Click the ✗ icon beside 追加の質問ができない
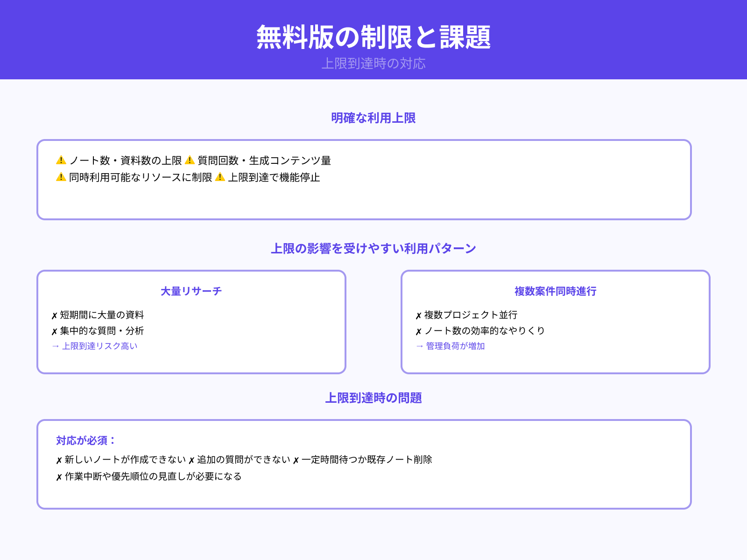 [191, 459]
